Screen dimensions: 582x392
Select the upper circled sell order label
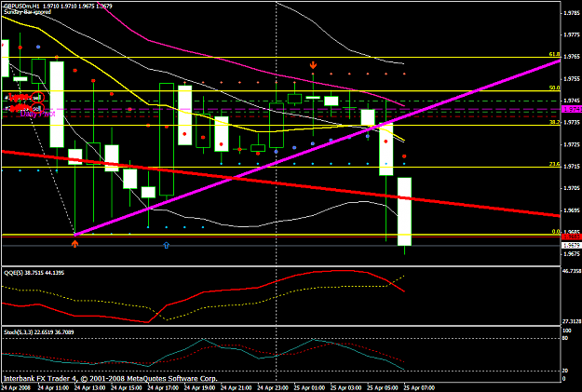37,97
